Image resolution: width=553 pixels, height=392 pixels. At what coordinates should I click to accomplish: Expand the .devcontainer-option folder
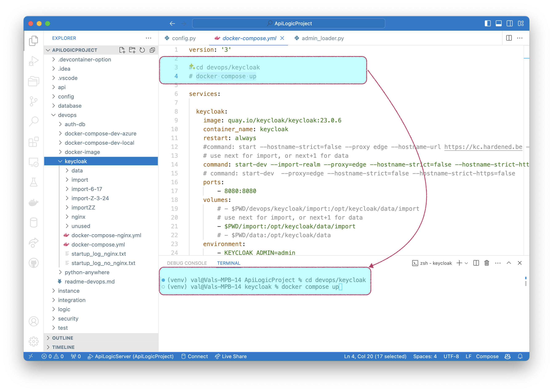(101, 59)
